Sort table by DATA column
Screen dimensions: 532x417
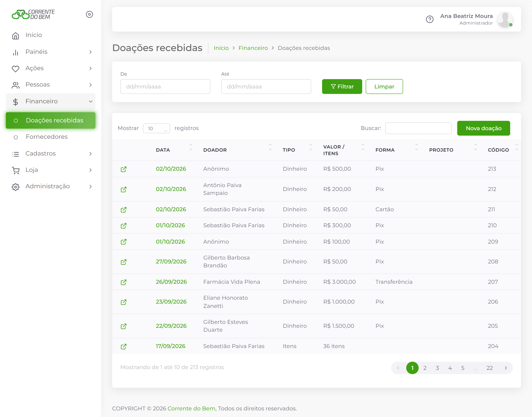tap(174, 150)
